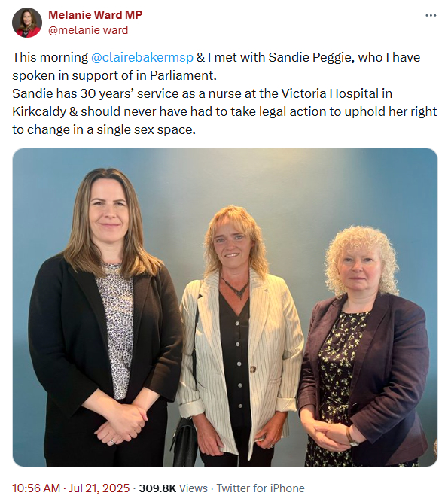This screenshot has width=448, height=502.
Task: Open the @melanie_ward handle link
Action: click(88, 30)
